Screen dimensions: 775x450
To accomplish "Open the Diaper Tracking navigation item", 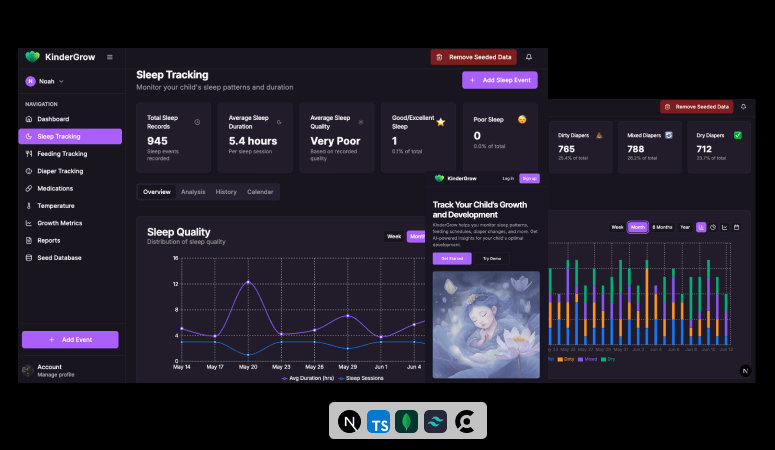I will [x=60, y=171].
